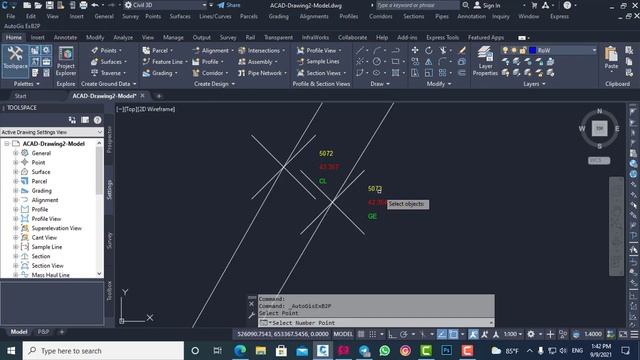This screenshot has height=360, width=640.
Task: Click the Corridor button in ribbon
Action: point(210,73)
